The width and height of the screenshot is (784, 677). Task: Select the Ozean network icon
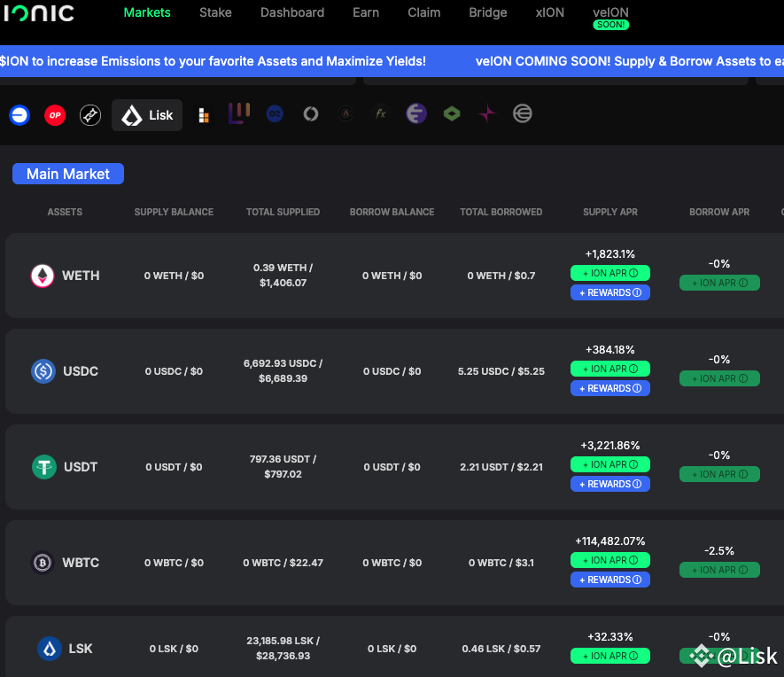click(275, 113)
